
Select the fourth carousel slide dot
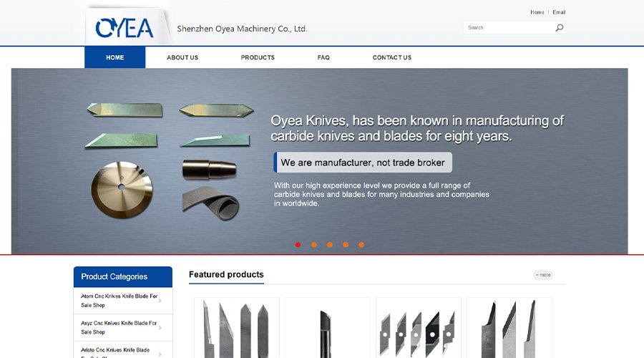point(346,245)
